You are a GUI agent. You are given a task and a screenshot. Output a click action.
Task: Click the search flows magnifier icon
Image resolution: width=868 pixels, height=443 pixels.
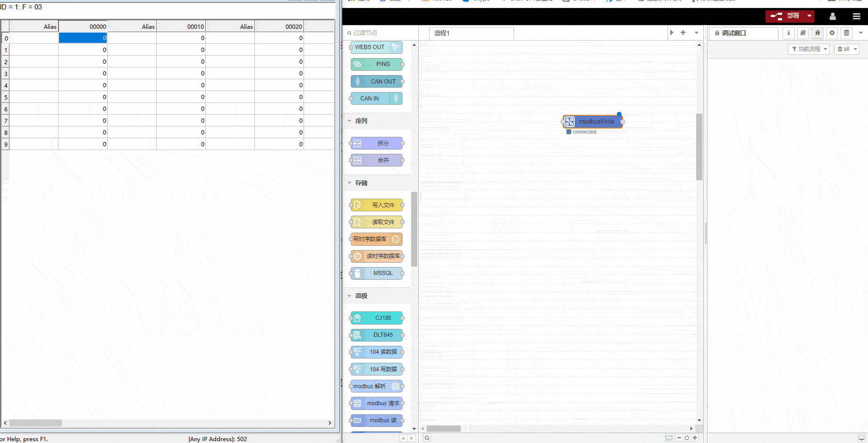[427, 438]
